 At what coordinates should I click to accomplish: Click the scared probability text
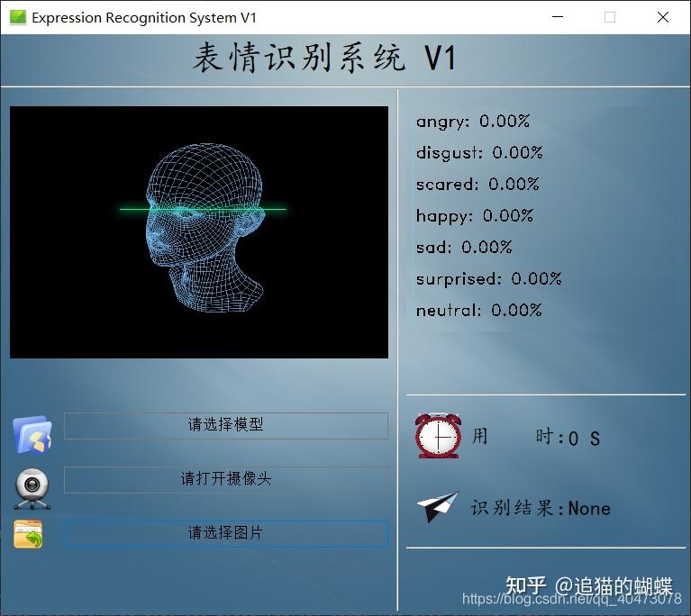[x=477, y=185]
